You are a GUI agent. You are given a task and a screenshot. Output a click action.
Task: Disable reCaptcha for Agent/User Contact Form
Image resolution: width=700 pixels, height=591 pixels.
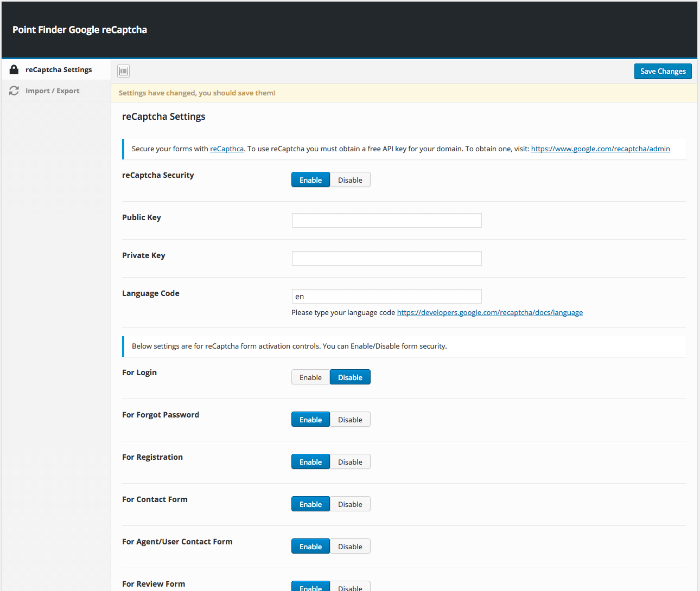point(350,547)
